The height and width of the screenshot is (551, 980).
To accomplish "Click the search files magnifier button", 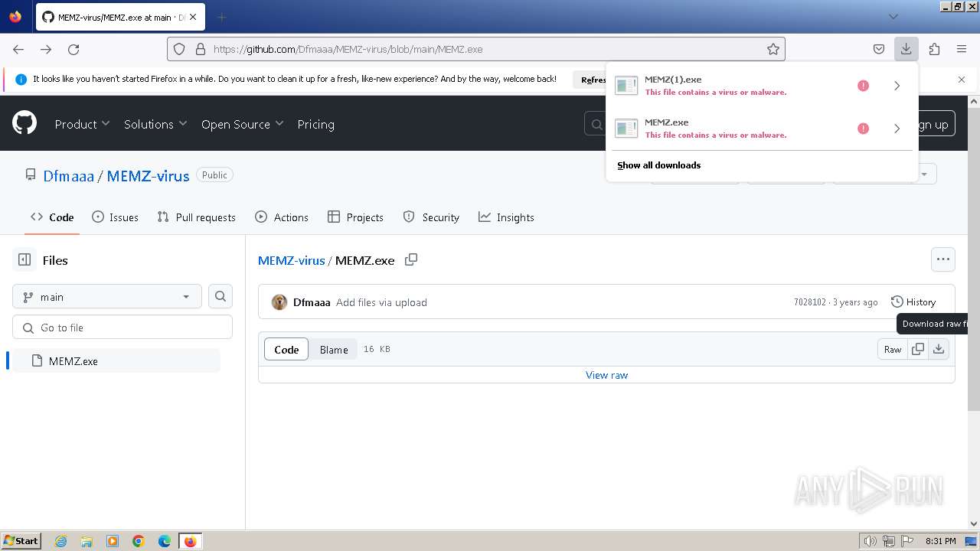I will [220, 296].
